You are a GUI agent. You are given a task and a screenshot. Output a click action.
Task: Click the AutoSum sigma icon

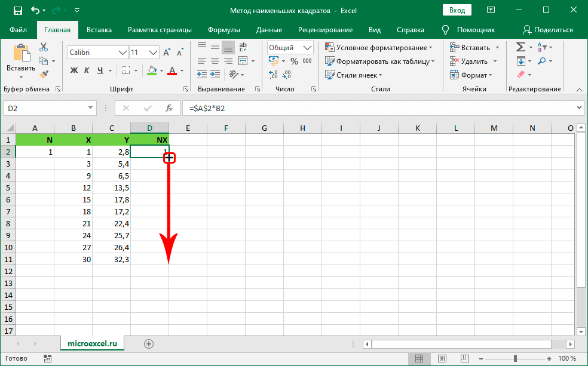click(520, 47)
